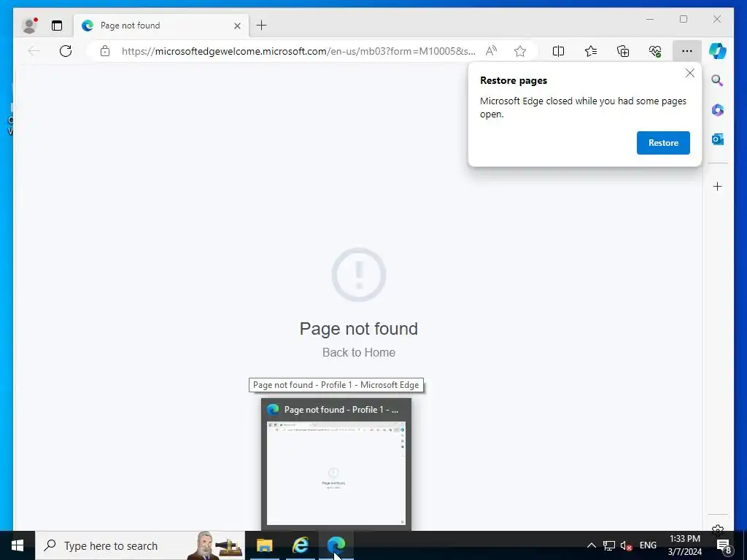Viewport: 747px width, 560px height.
Task: Open the Edge profile avatar menu
Action: pyautogui.click(x=30, y=26)
